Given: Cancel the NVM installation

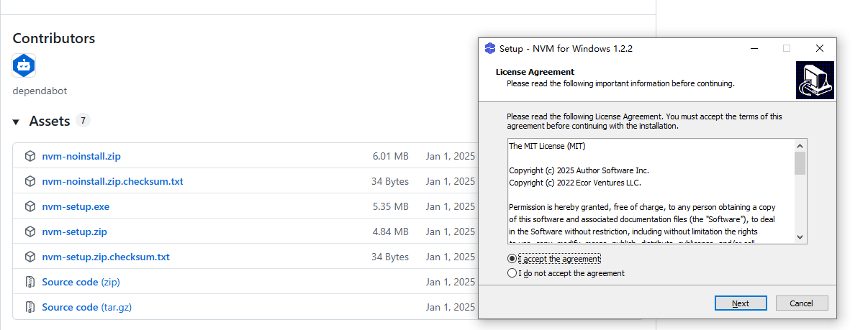Looking at the screenshot, I should 801,303.
